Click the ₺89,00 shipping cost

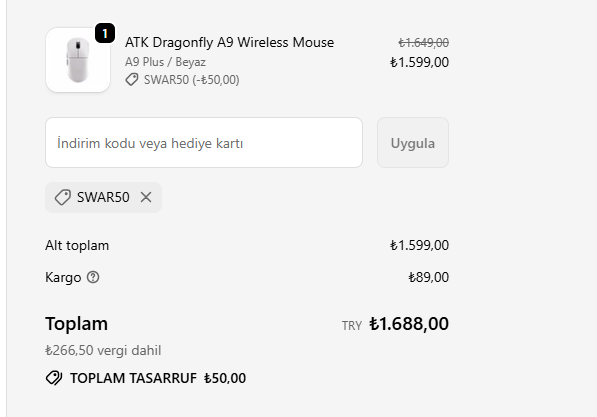coord(429,277)
